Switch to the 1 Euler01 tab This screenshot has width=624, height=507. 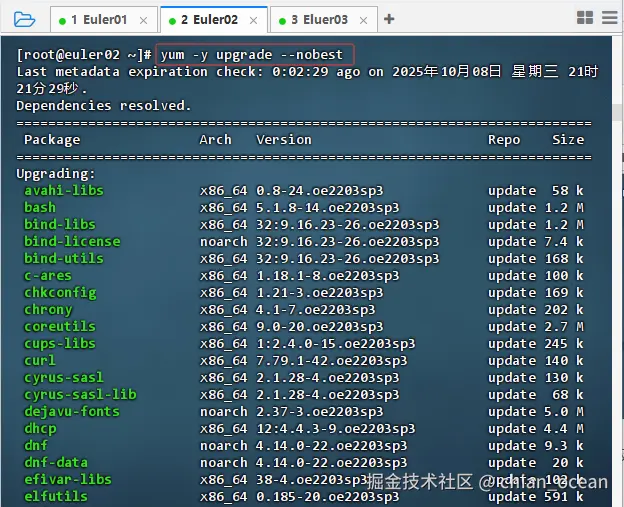(x=104, y=20)
